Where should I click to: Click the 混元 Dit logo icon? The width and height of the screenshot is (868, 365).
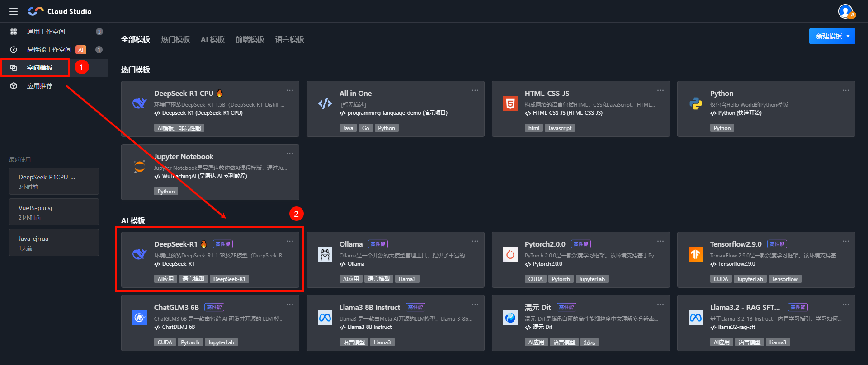[x=510, y=318]
